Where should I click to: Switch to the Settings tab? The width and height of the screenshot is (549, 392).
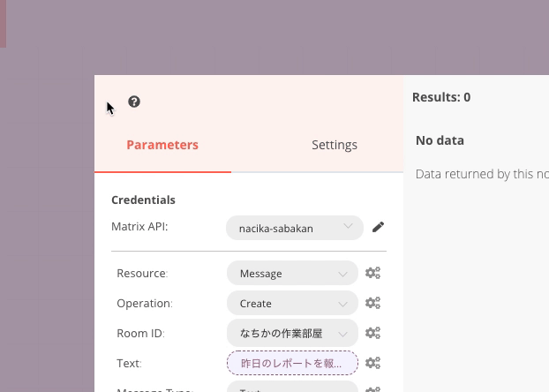coord(335,145)
